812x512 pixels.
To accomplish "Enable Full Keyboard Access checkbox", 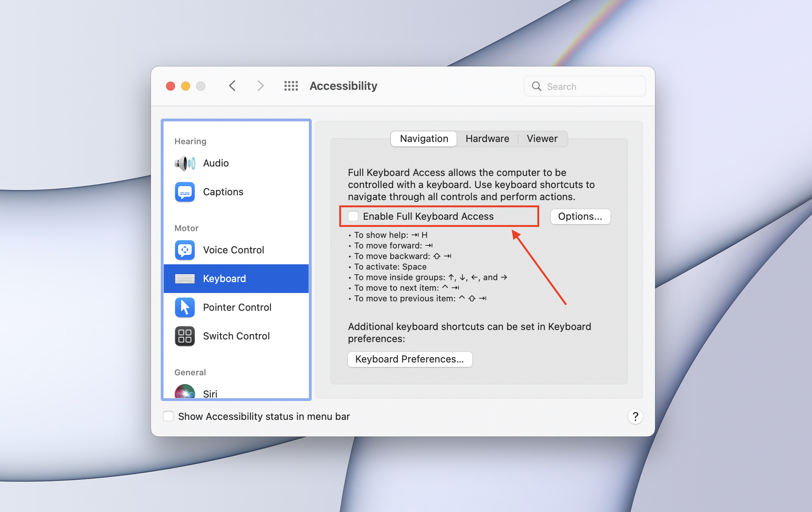I will pyautogui.click(x=353, y=216).
